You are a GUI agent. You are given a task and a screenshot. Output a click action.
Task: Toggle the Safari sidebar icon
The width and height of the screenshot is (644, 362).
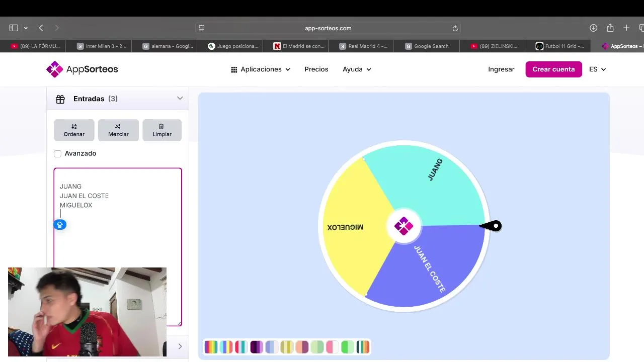tap(14, 28)
